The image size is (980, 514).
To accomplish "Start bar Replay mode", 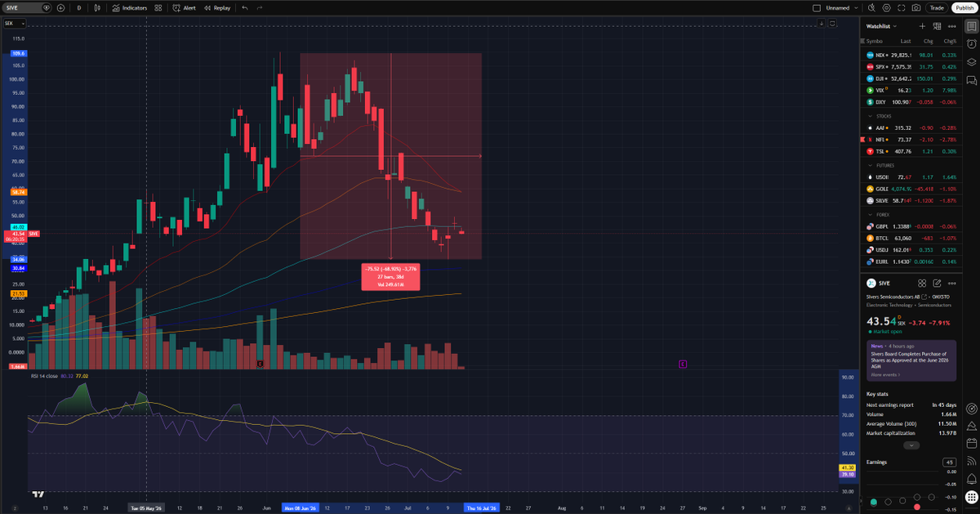I will 217,7.
